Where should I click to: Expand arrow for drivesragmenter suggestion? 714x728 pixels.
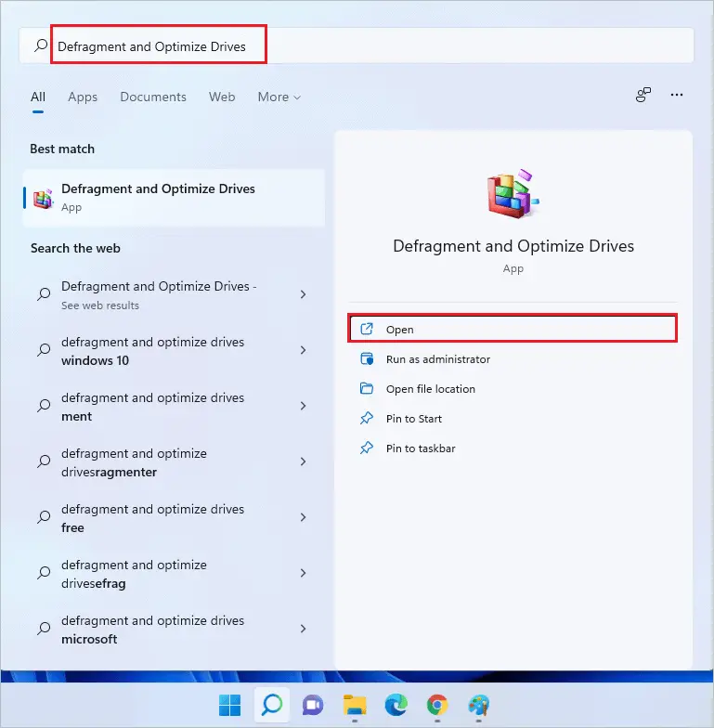(303, 461)
